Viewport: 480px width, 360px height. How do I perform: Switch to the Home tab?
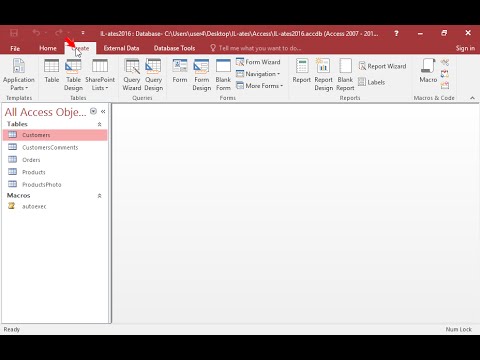48,48
